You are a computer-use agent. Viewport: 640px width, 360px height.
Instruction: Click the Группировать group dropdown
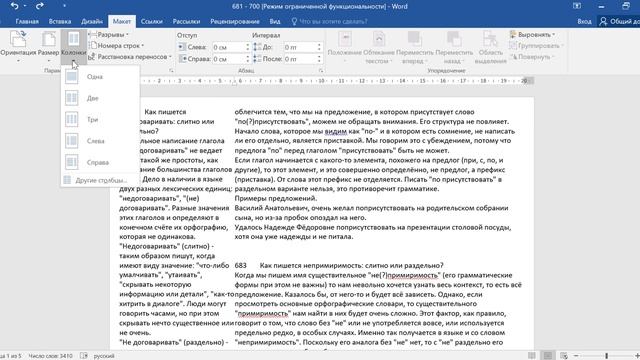pyautogui.click(x=536, y=46)
